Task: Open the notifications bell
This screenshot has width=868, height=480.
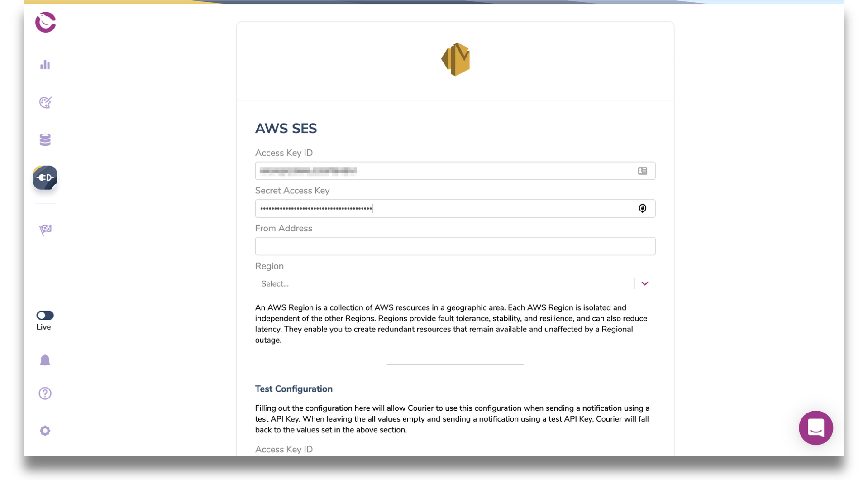Action: [45, 360]
